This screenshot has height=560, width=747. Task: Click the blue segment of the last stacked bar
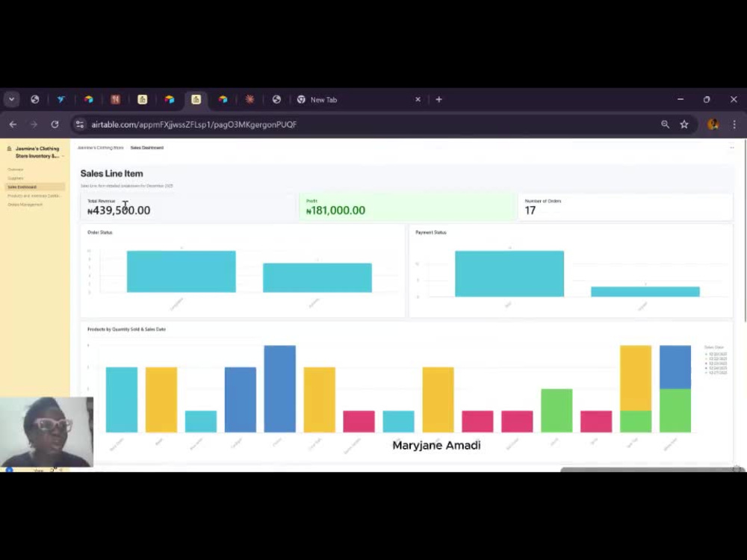tap(675, 367)
